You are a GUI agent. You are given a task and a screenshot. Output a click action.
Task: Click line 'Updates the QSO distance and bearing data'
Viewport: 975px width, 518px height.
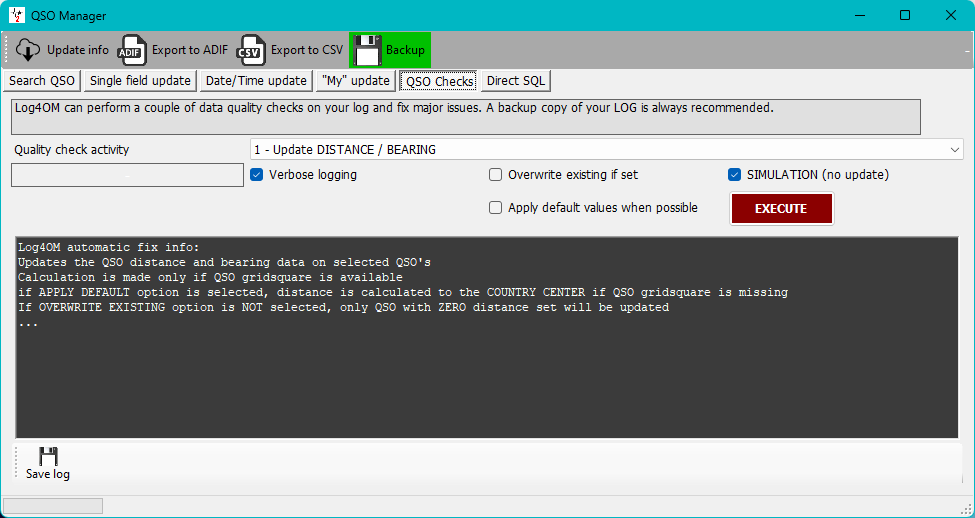click(224, 262)
